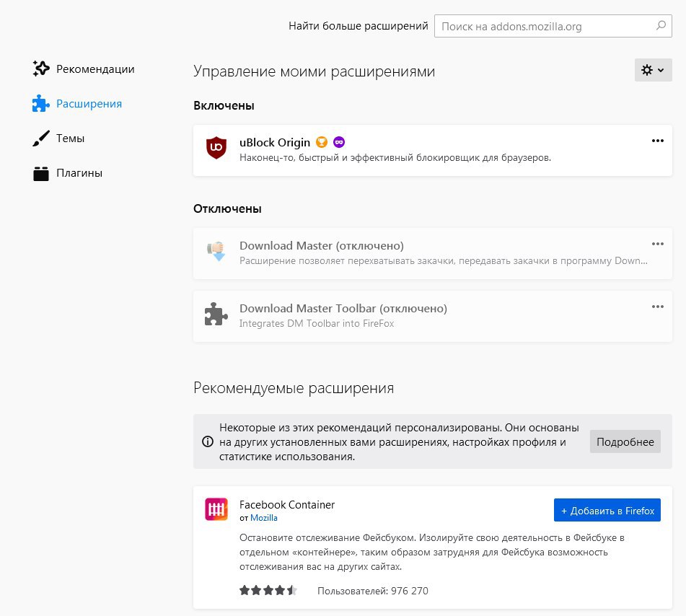Open the Плагины sidebar section
This screenshot has width=686, height=616.
(68, 173)
